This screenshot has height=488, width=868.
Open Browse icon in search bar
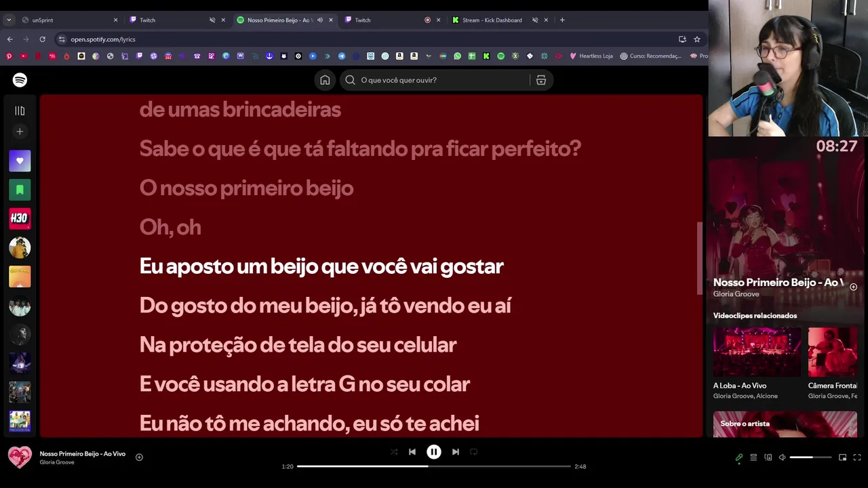541,80
